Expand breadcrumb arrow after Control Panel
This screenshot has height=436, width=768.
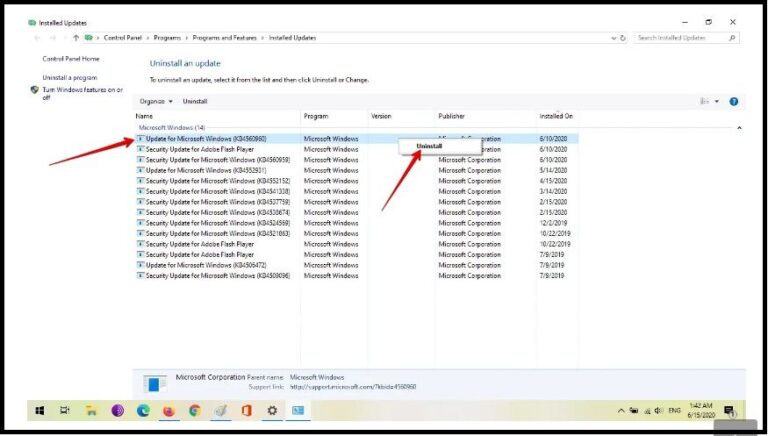[148, 38]
